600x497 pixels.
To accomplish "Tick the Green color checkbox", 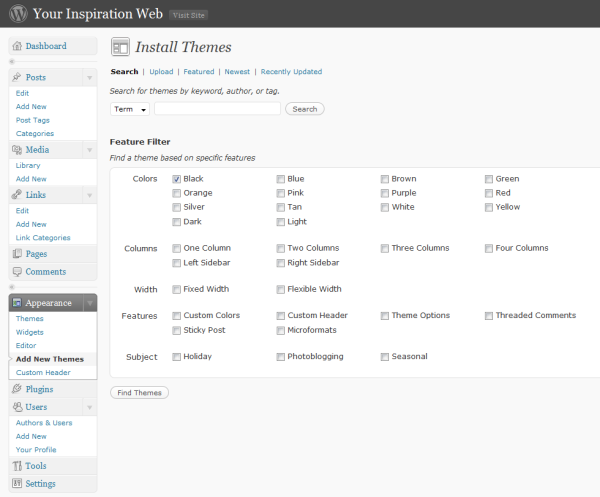I will point(489,179).
